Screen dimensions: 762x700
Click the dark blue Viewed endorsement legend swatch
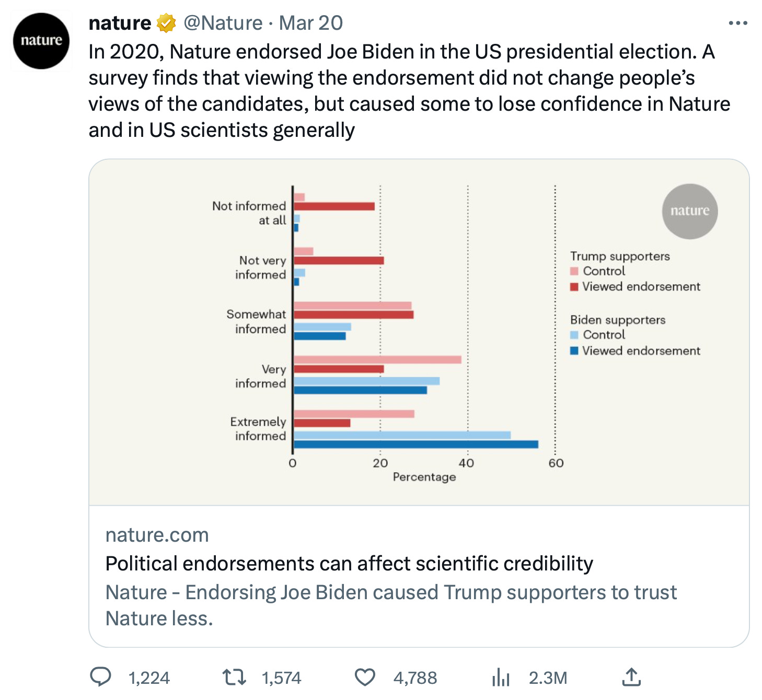coord(574,351)
